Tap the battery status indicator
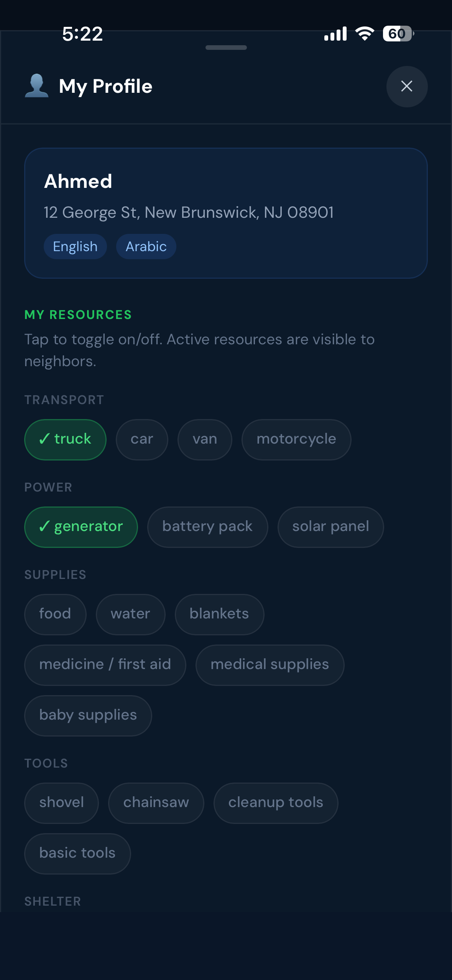The height and width of the screenshot is (980, 452). [x=398, y=34]
